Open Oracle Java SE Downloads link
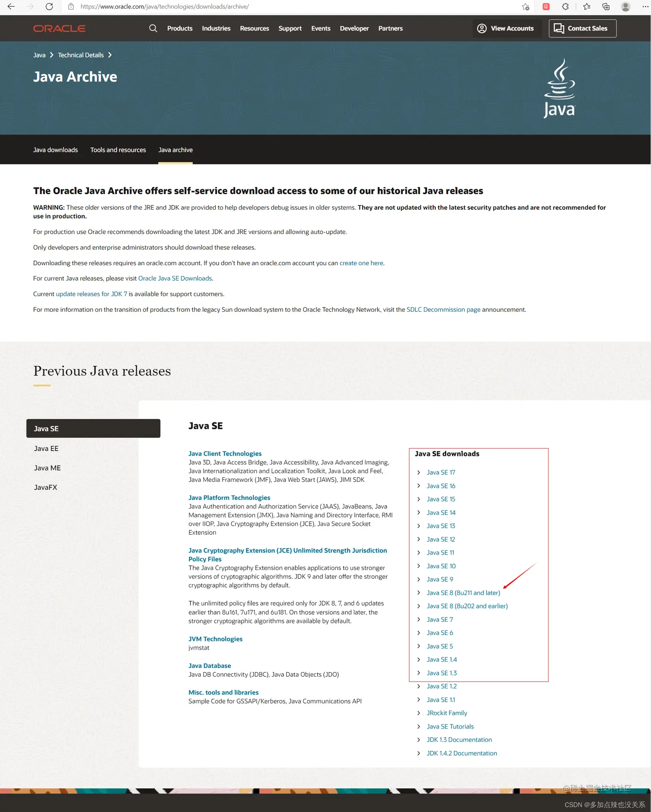 [x=175, y=279]
